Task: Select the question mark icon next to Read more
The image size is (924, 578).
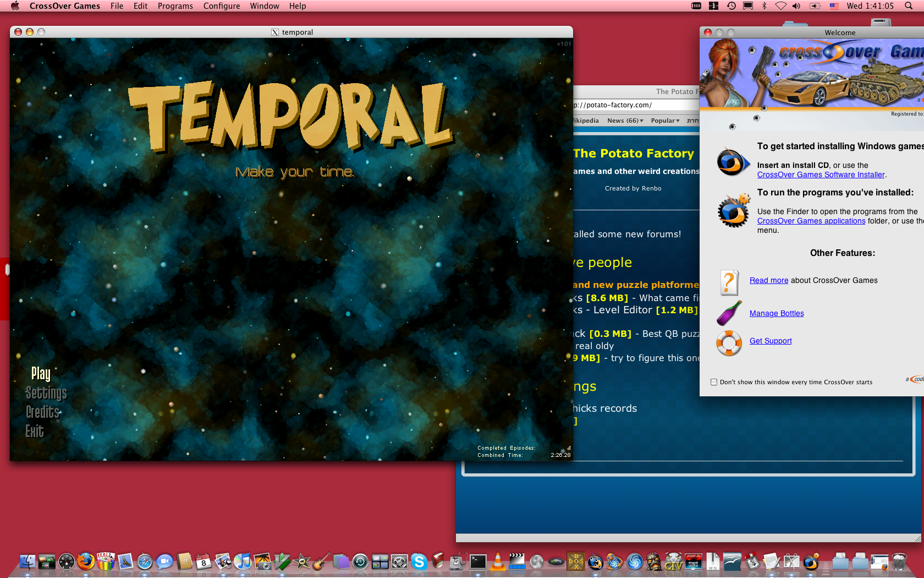Action: coord(729,282)
